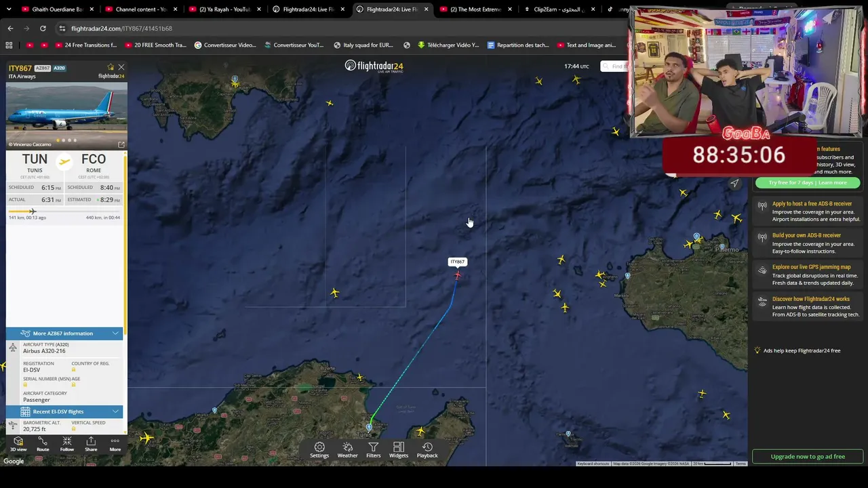Open the aircraft photo in a new window
This screenshot has height=488, width=868.
[121, 144]
